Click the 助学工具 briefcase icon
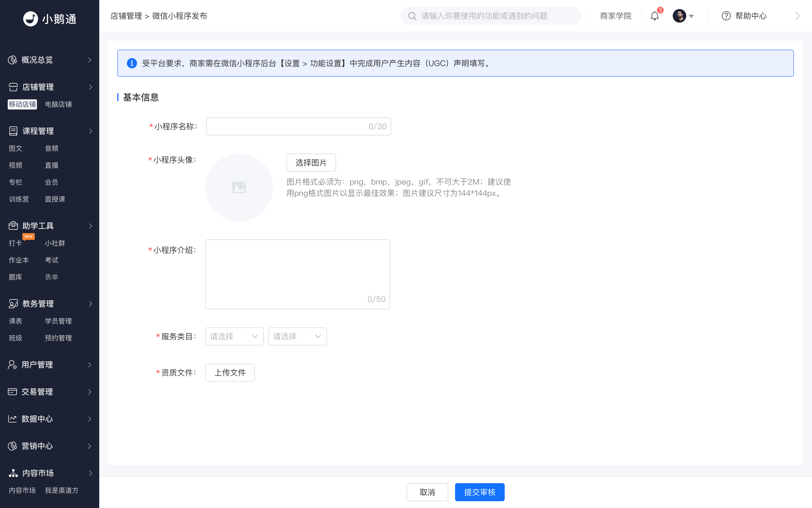The image size is (812, 508). 13,225
